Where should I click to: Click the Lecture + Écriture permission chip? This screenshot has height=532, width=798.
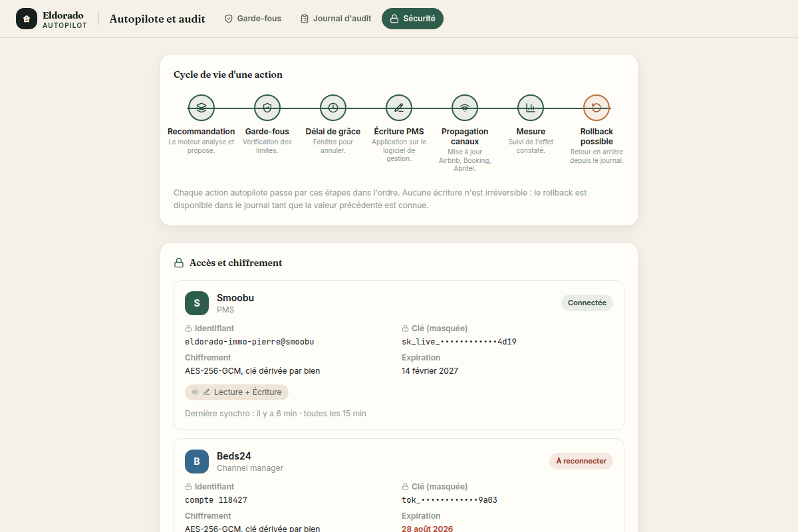point(237,392)
